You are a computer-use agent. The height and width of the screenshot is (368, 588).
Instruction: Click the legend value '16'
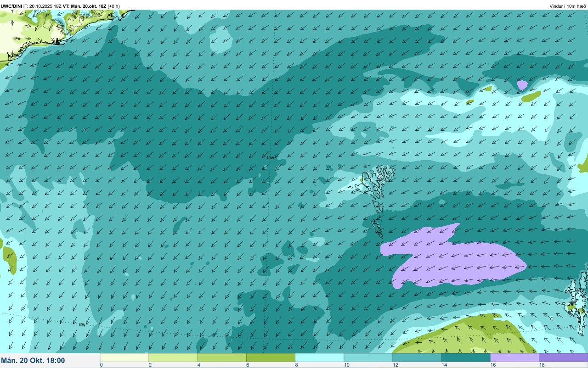point(492,365)
